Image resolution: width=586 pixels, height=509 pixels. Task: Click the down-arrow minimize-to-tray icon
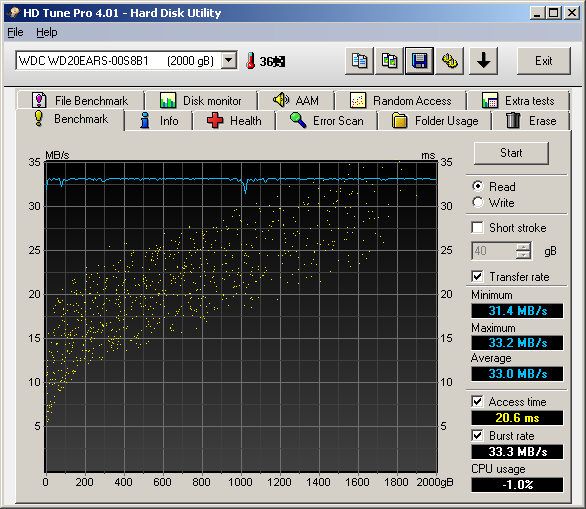483,61
